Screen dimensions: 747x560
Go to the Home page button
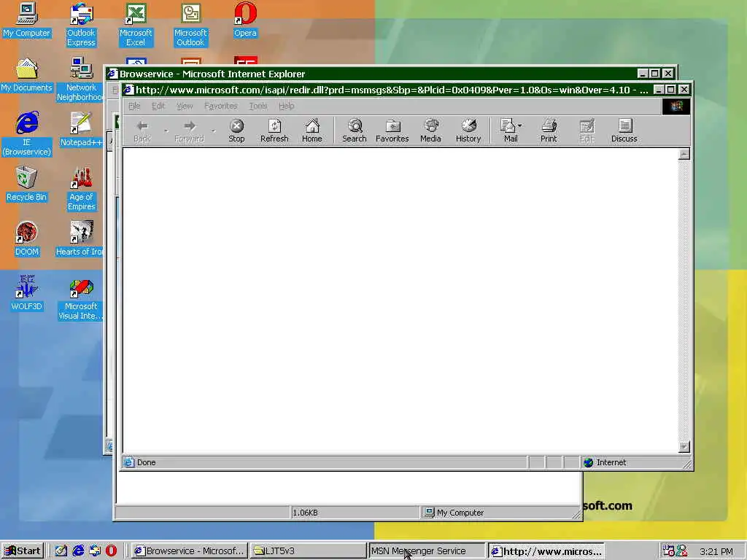[312, 131]
